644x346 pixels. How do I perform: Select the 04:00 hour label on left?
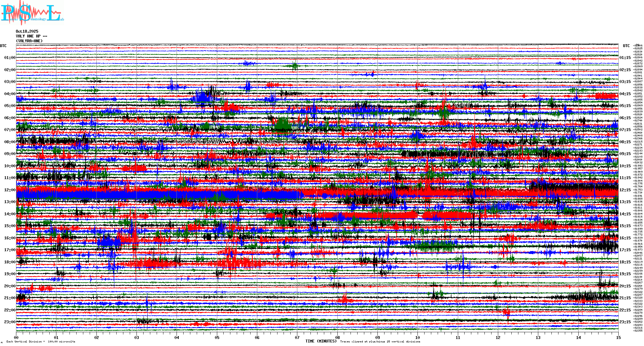coord(10,94)
